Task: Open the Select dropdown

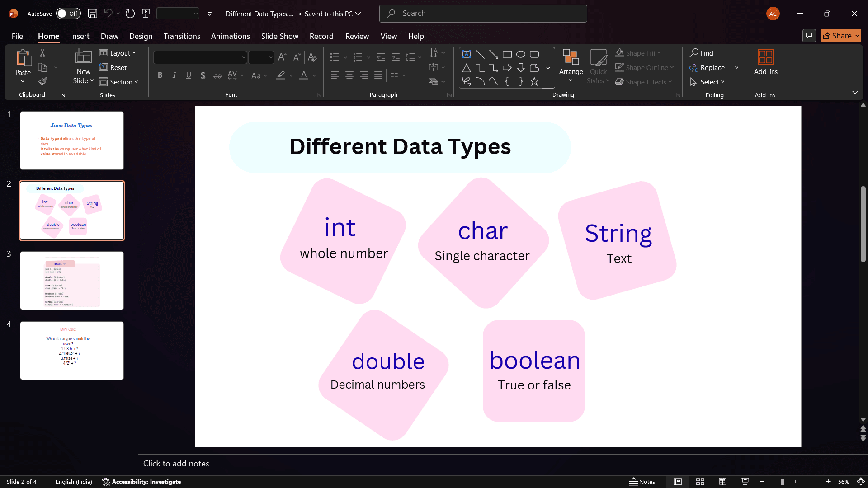Action: (x=708, y=82)
